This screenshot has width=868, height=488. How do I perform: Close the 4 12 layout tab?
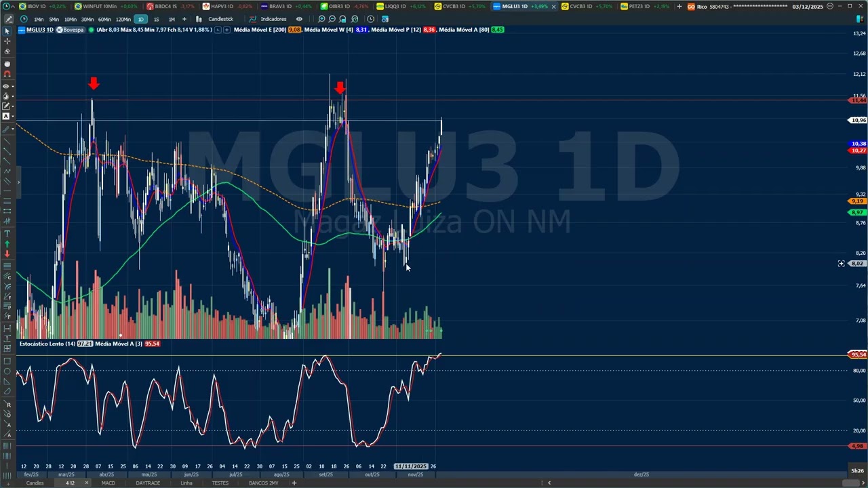[86, 483]
